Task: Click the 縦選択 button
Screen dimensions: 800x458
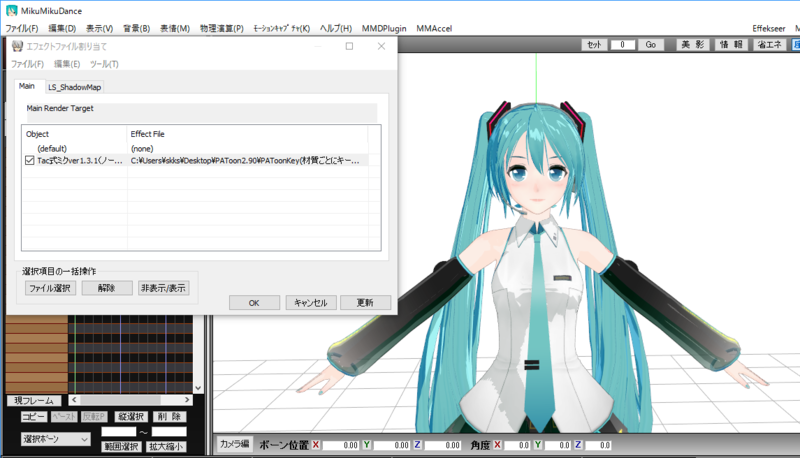Action: (132, 417)
